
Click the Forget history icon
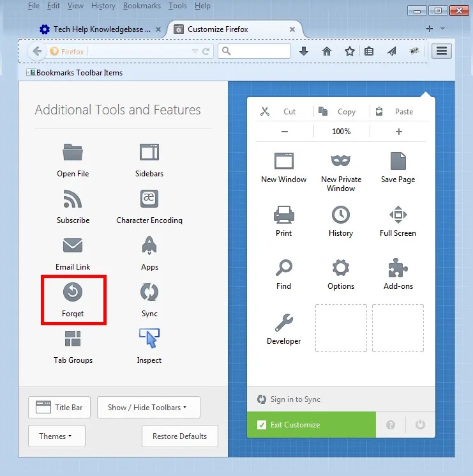73,292
